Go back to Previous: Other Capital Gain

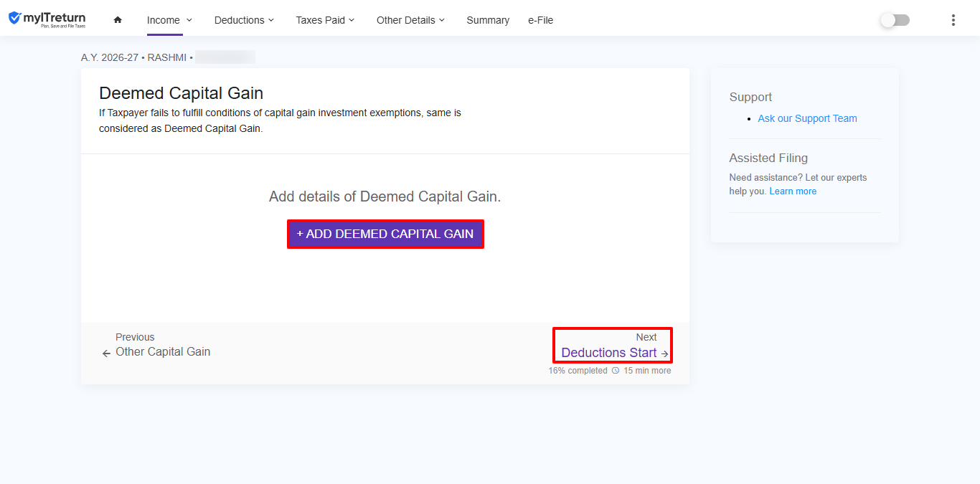156,345
